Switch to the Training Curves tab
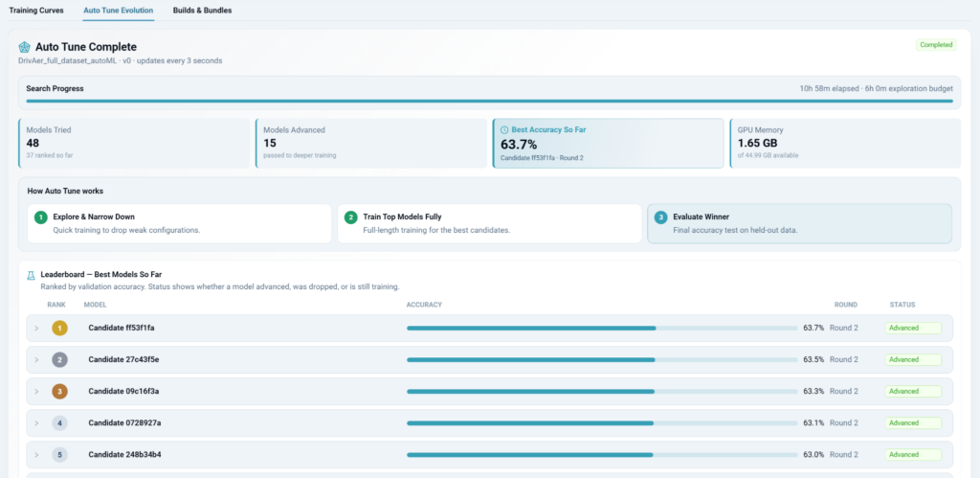Image resolution: width=980 pixels, height=478 pixels. [36, 11]
